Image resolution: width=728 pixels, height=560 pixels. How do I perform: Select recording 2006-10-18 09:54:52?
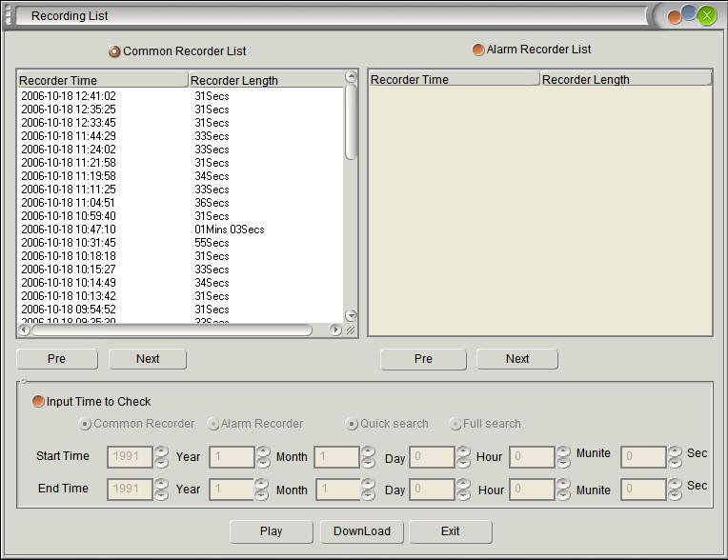pos(180,310)
